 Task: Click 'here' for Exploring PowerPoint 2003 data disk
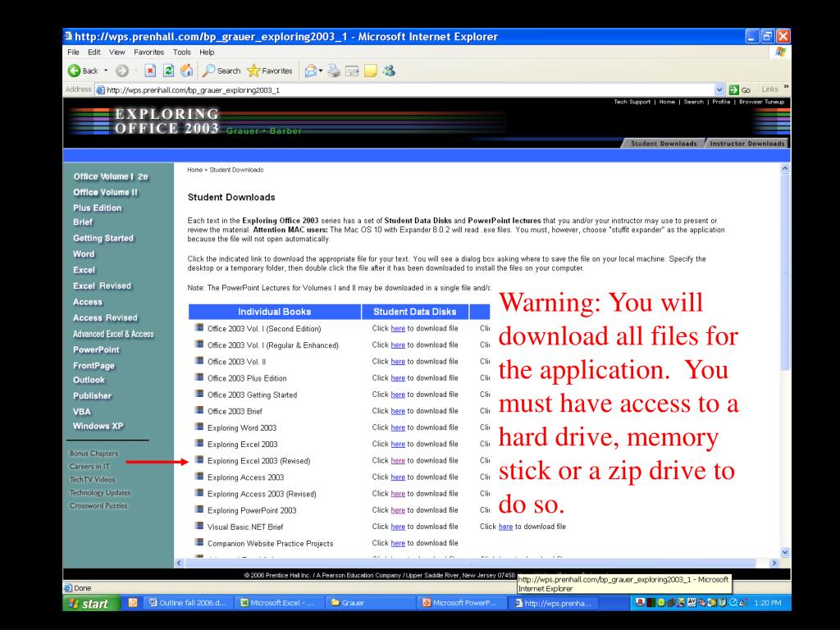point(398,510)
